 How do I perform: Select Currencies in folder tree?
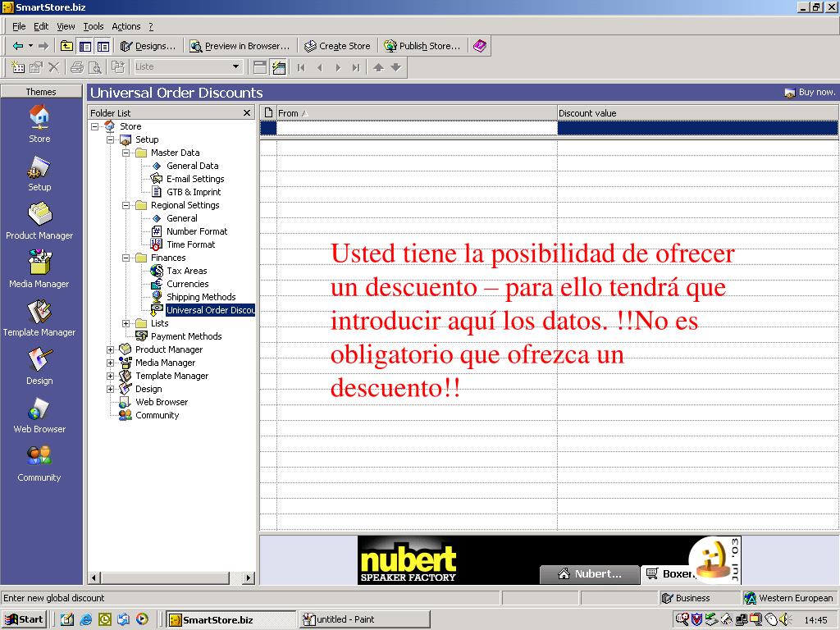pyautogui.click(x=188, y=284)
